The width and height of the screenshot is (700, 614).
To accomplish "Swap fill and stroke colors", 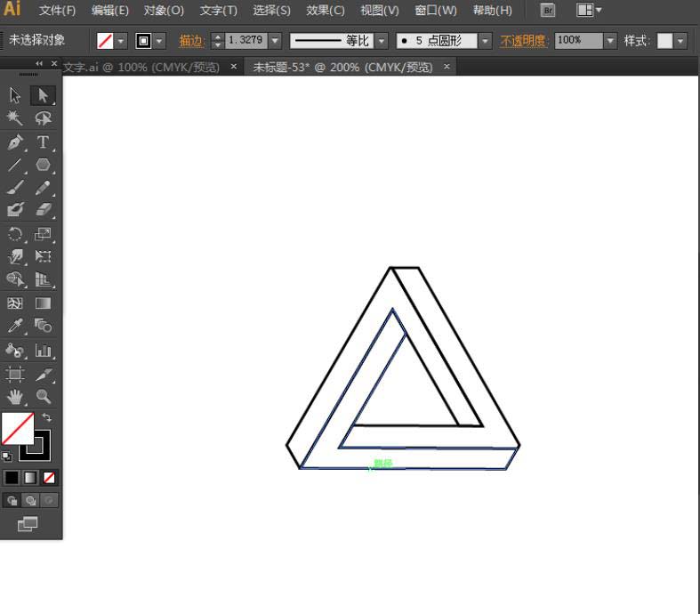I will coord(46,417).
